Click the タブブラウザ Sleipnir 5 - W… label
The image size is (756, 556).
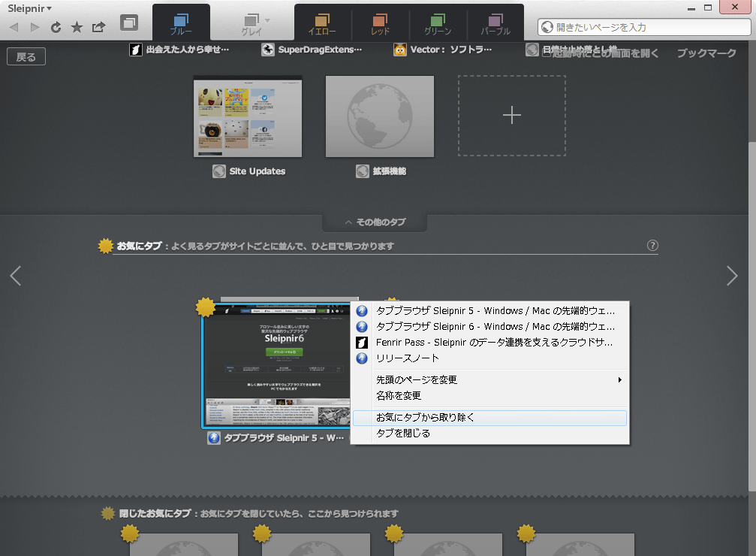pos(284,438)
